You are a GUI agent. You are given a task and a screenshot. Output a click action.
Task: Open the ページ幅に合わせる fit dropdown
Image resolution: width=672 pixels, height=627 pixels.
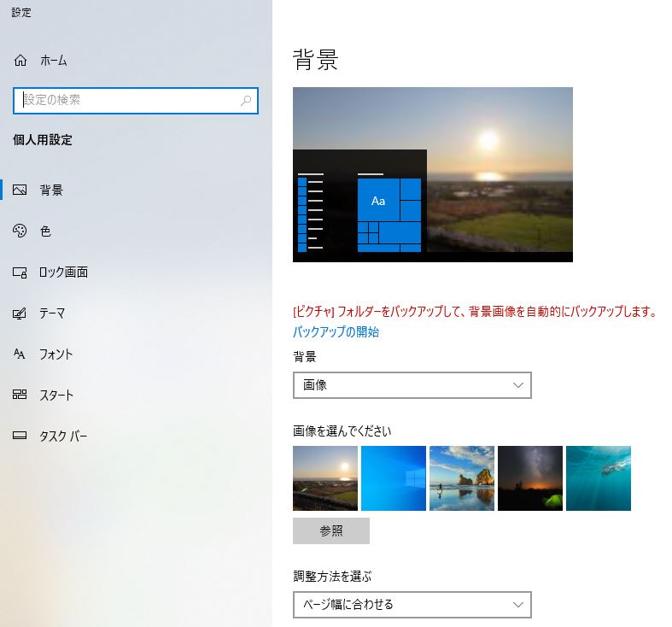(x=412, y=605)
